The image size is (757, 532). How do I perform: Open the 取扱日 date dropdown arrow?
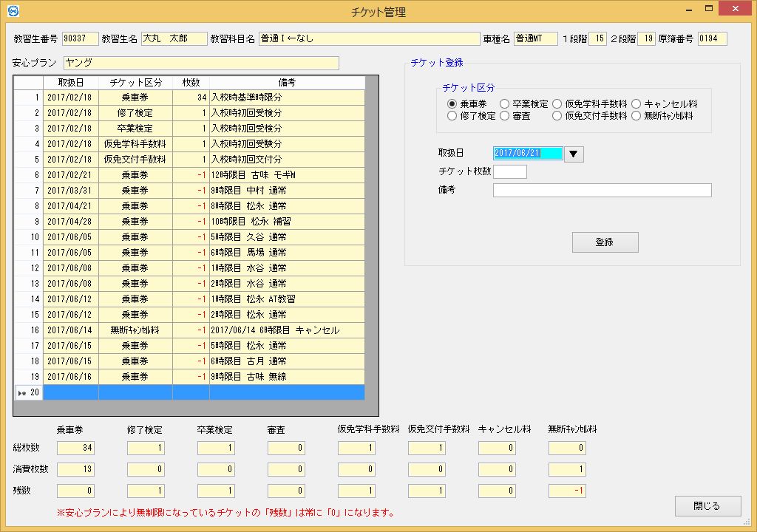coord(574,154)
